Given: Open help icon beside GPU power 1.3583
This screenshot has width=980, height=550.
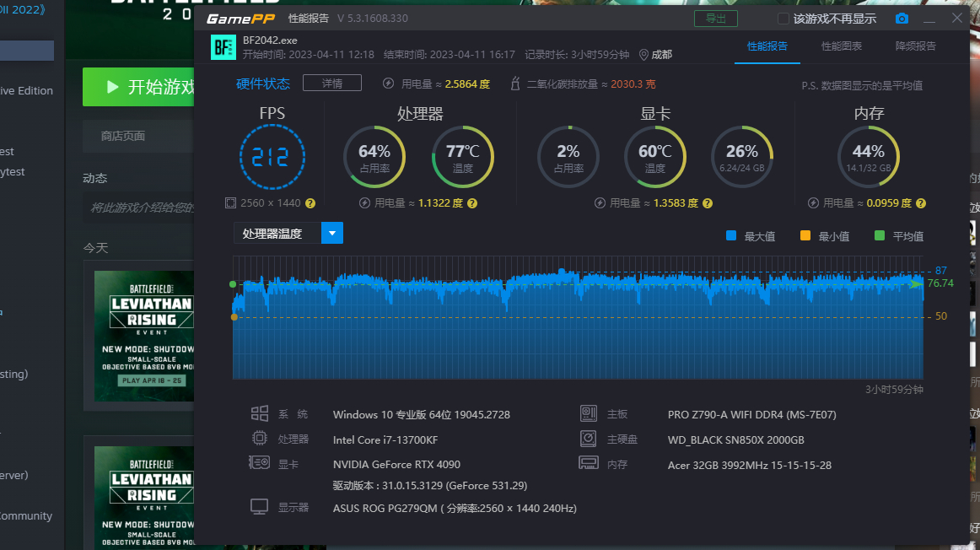Looking at the screenshot, I should point(708,203).
